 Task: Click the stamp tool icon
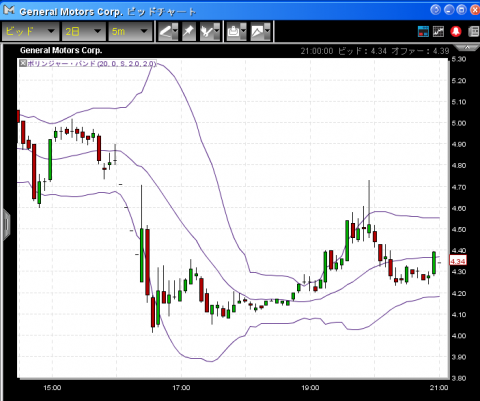click(x=233, y=32)
